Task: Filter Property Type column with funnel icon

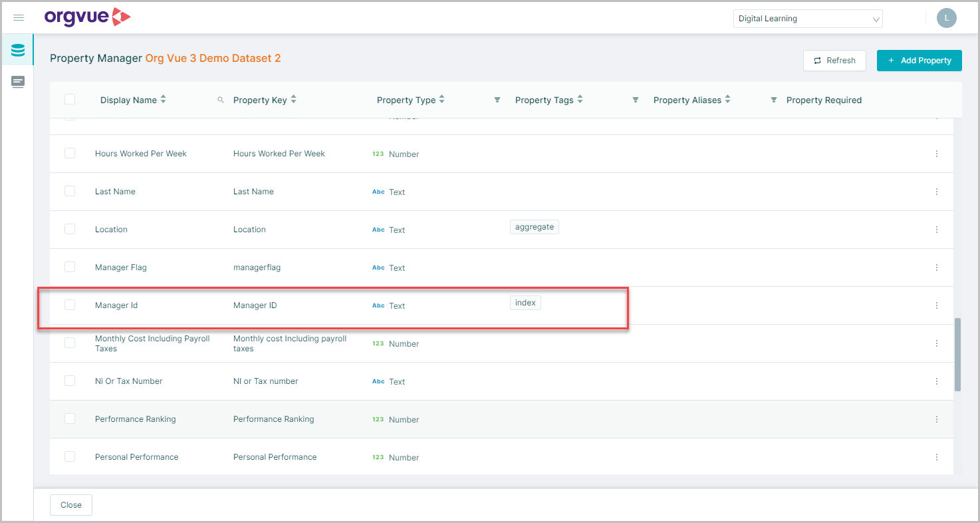Action: [497, 100]
